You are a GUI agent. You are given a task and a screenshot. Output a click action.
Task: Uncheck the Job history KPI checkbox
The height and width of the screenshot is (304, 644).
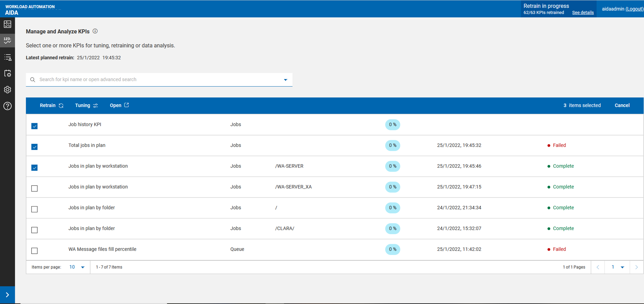coord(34,126)
